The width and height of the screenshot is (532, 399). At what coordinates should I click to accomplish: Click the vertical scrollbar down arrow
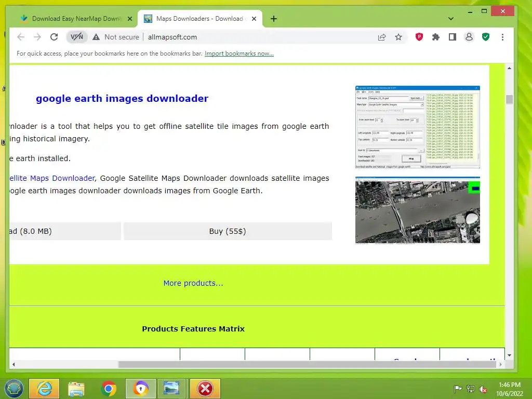point(509,355)
